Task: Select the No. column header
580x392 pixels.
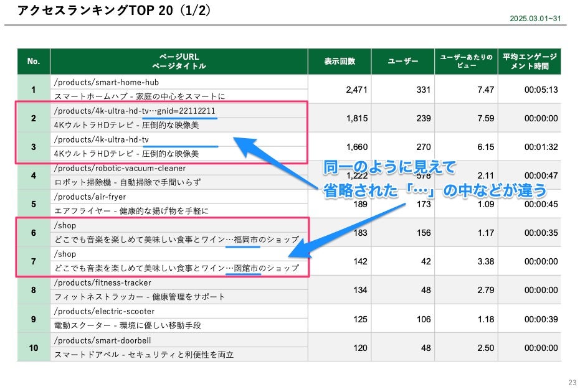Action: click(34, 62)
